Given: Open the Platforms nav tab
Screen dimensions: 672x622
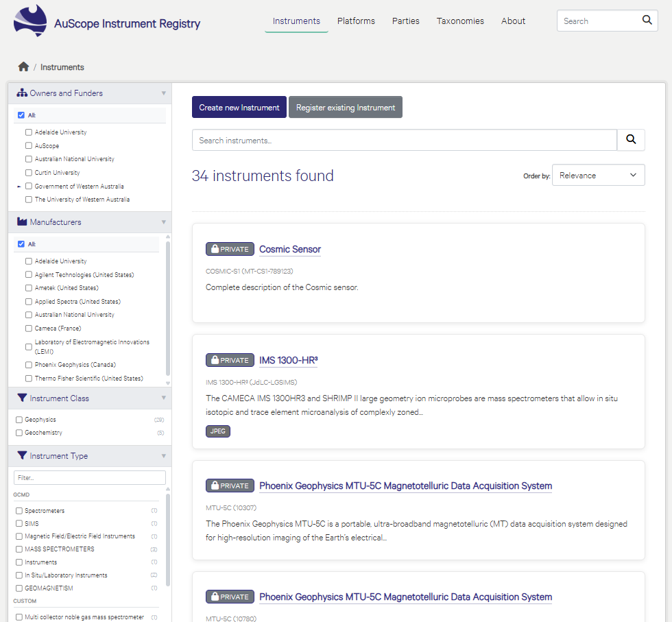Looking at the screenshot, I should [356, 21].
